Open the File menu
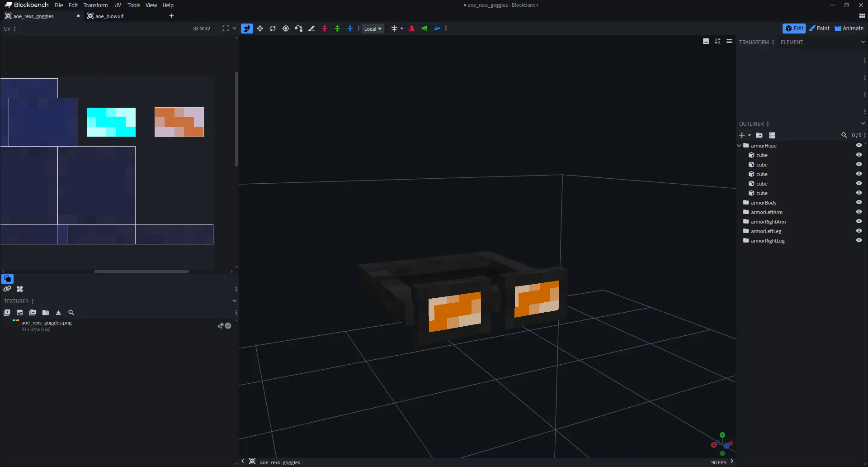This screenshot has width=868, height=467. pyautogui.click(x=58, y=5)
